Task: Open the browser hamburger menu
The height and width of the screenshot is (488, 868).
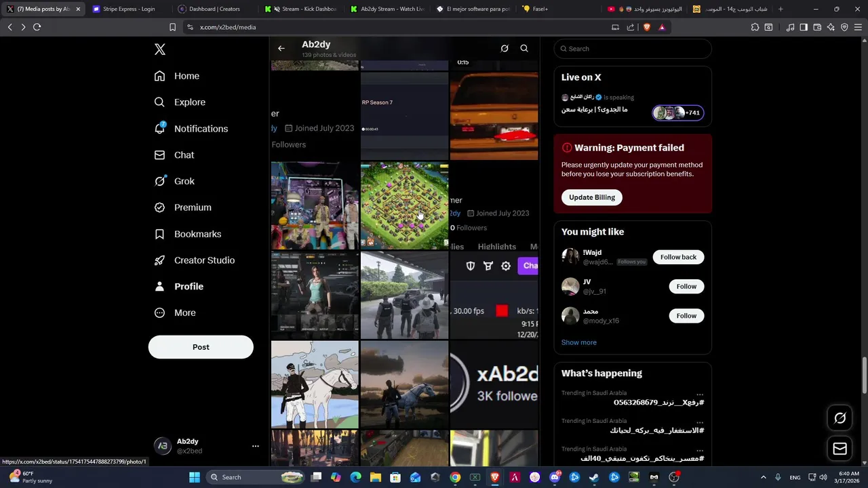Action: (x=858, y=27)
